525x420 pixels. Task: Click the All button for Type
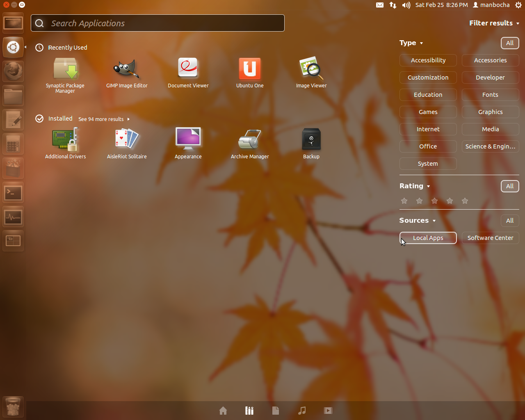pos(510,43)
